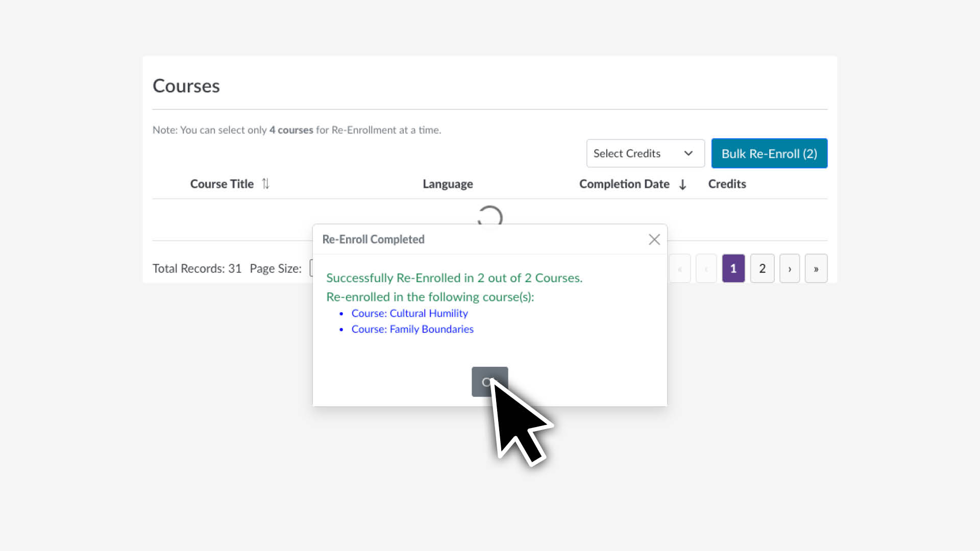Click the Re-Enroll Completed dialog title
The height and width of the screenshot is (551, 980).
click(x=373, y=239)
